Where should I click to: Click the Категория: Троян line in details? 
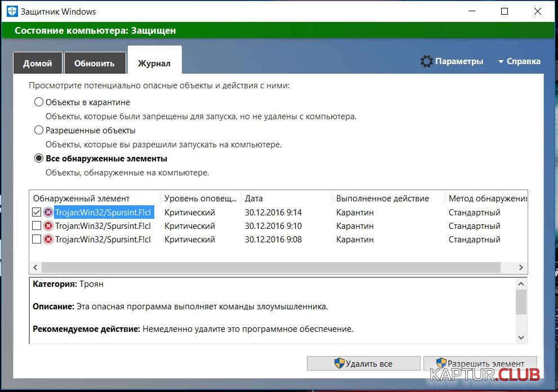68,284
